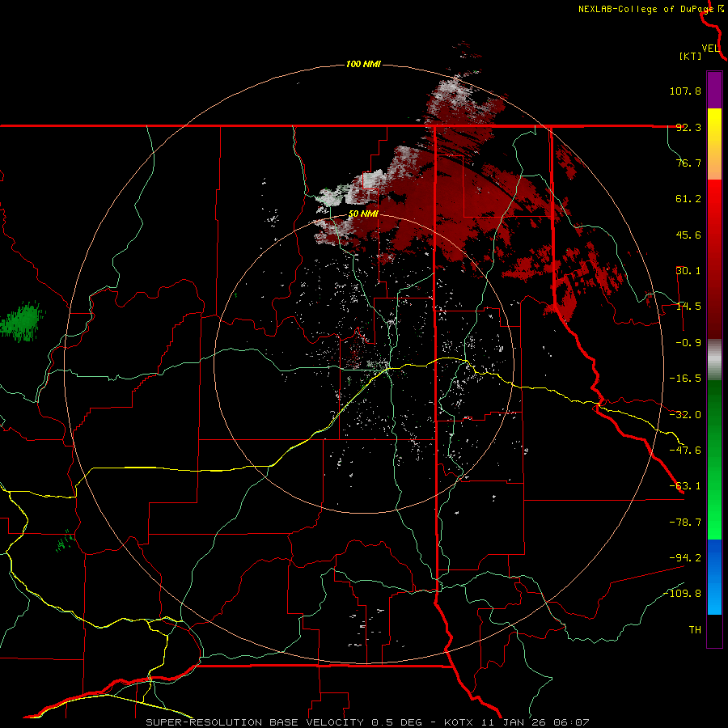Click the Super-Resolution Base Velocity caption
The image size is (728, 728).
click(366, 722)
